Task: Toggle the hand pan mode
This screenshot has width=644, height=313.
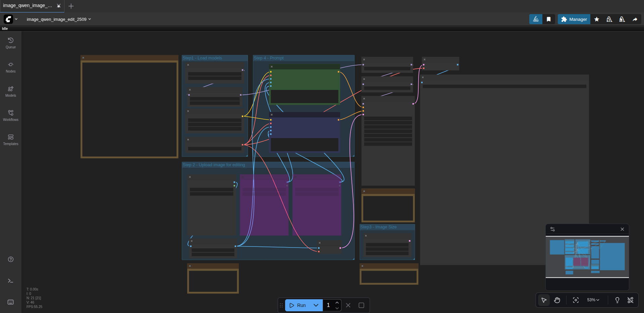Action: point(557,300)
